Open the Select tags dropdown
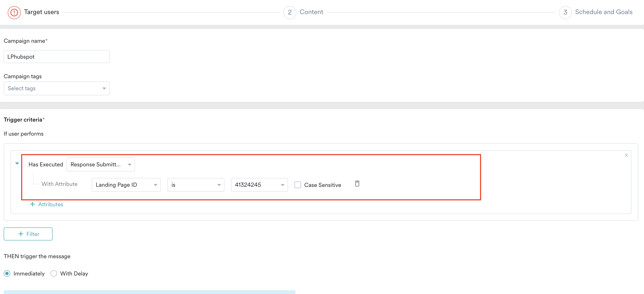This screenshot has width=644, height=294. 56,88
